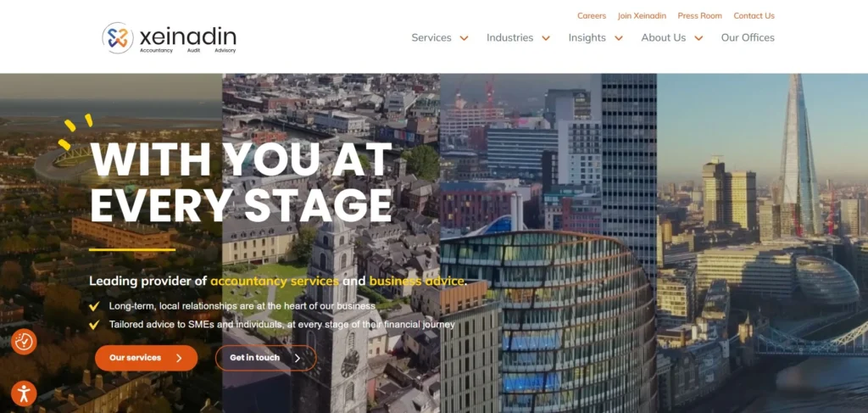Open the accessibility widget icon
The image size is (868, 413).
[24, 393]
